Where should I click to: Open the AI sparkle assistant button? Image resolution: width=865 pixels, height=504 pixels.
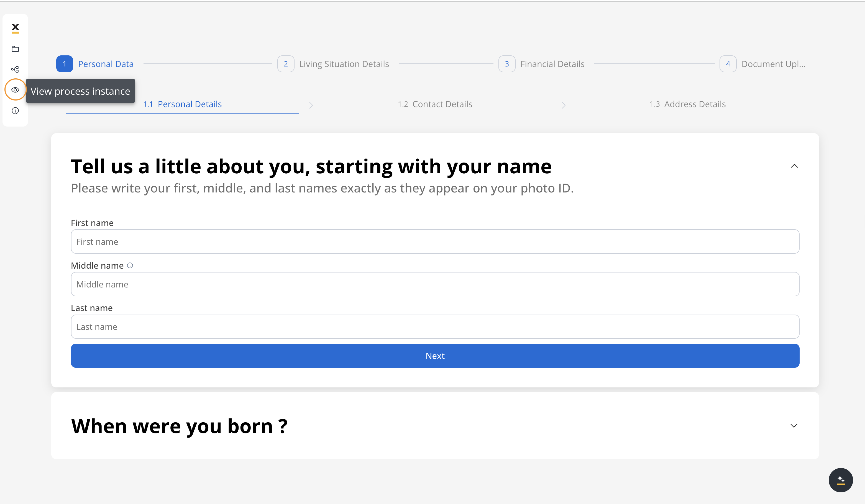(x=840, y=480)
